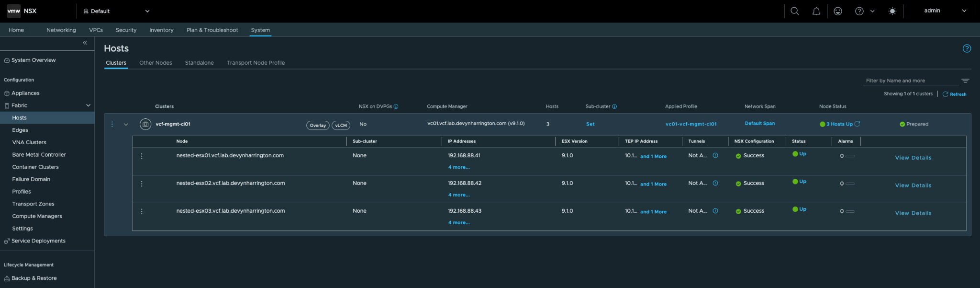The height and width of the screenshot is (288, 980).
Task: Open Plan & Troubleshoot tab
Action: [x=212, y=30]
